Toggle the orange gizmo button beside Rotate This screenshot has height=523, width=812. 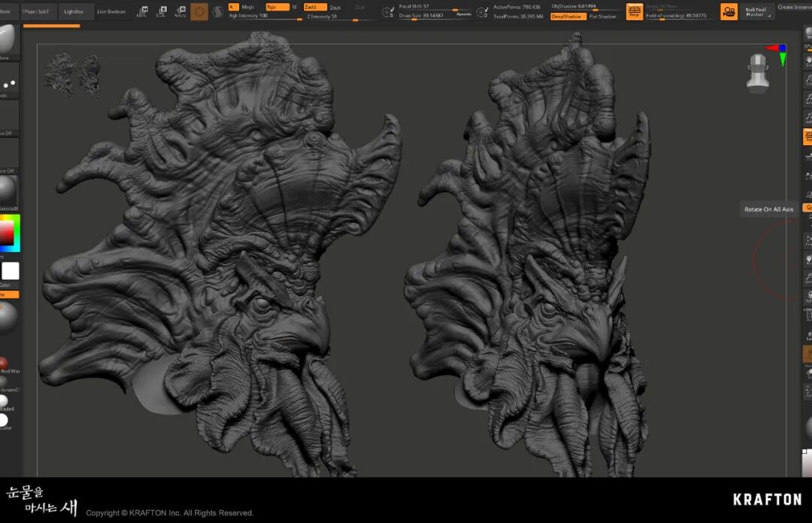point(199,11)
